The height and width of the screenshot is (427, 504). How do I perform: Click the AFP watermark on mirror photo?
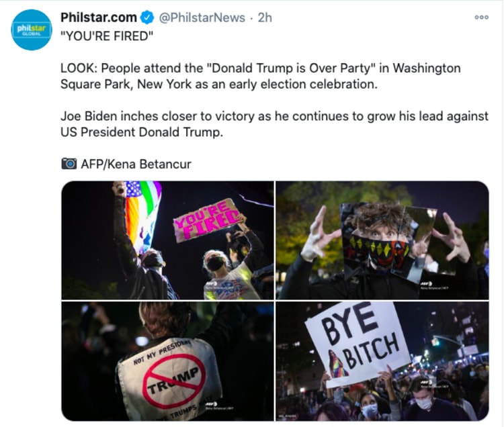pos(433,286)
